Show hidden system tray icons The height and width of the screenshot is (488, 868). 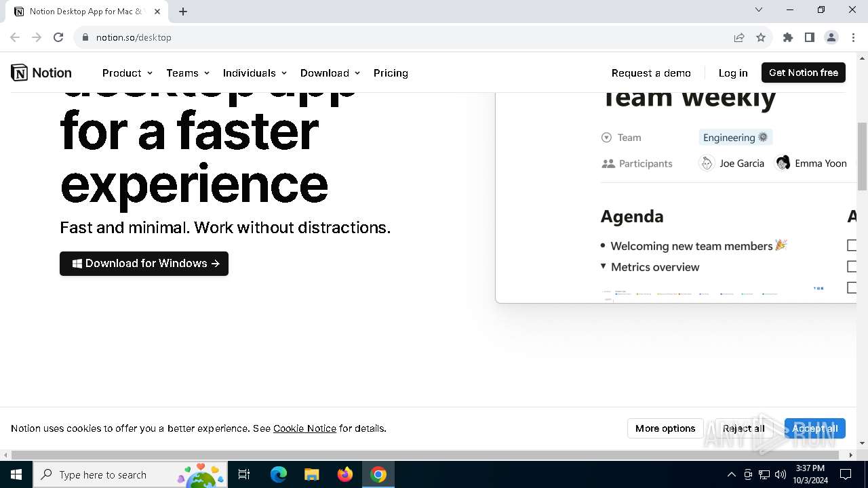(x=731, y=474)
